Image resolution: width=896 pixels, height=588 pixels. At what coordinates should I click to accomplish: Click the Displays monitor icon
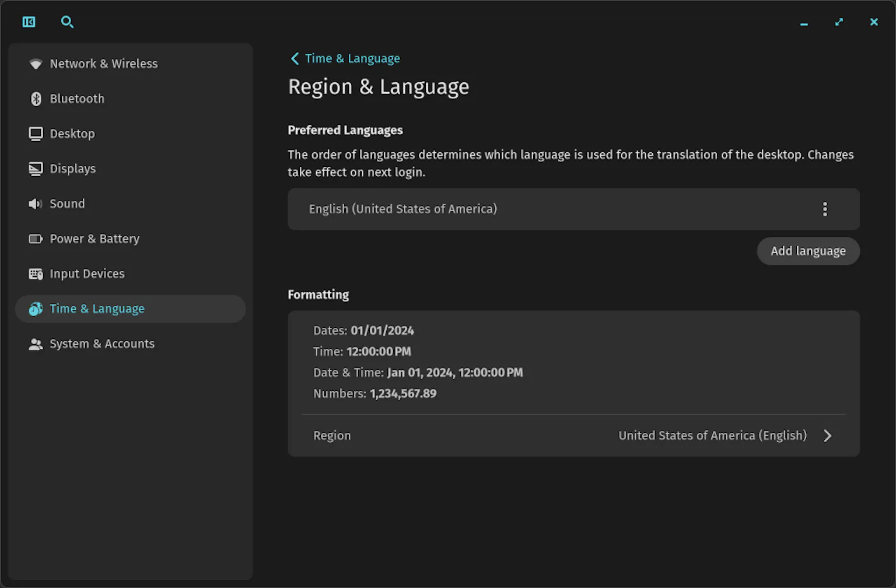36,169
